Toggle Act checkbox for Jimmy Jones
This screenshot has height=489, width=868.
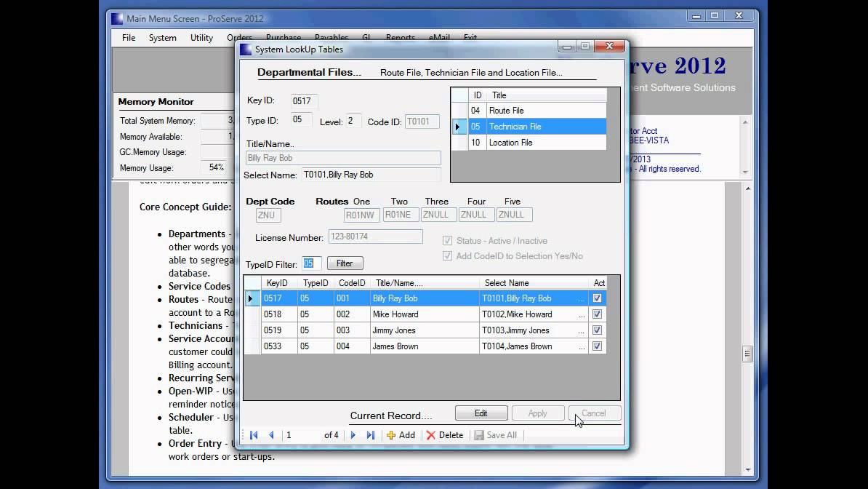point(597,330)
